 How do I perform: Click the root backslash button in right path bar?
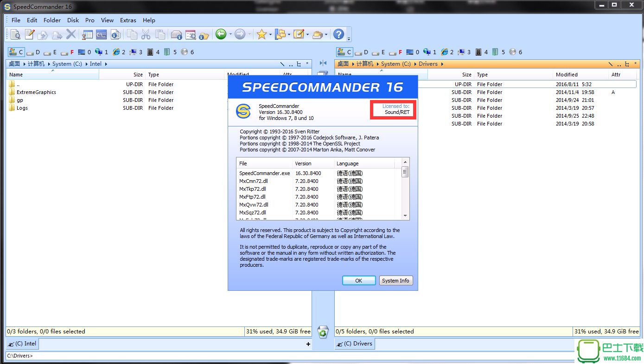611,64
